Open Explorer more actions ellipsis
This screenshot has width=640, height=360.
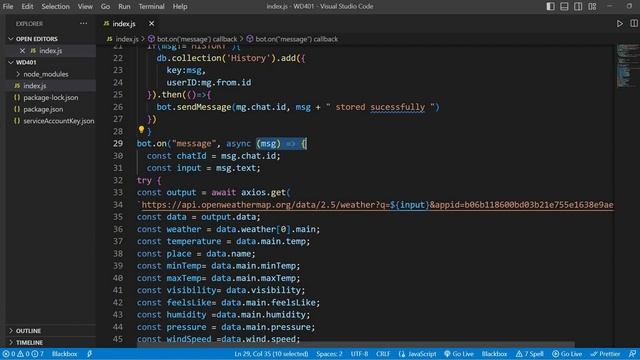point(84,24)
